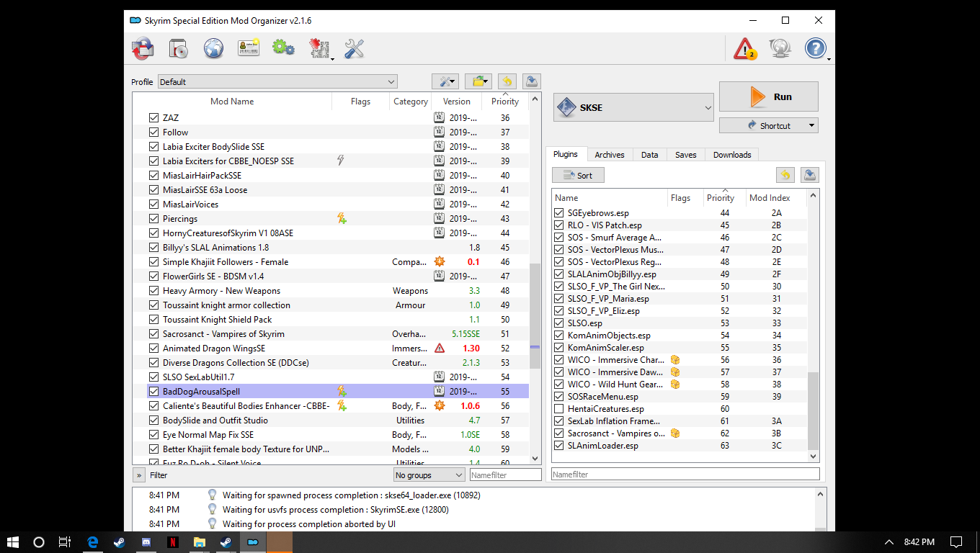Image resolution: width=980 pixels, height=553 pixels.
Task: Sort by Mod Name column header
Action: pyautogui.click(x=232, y=102)
